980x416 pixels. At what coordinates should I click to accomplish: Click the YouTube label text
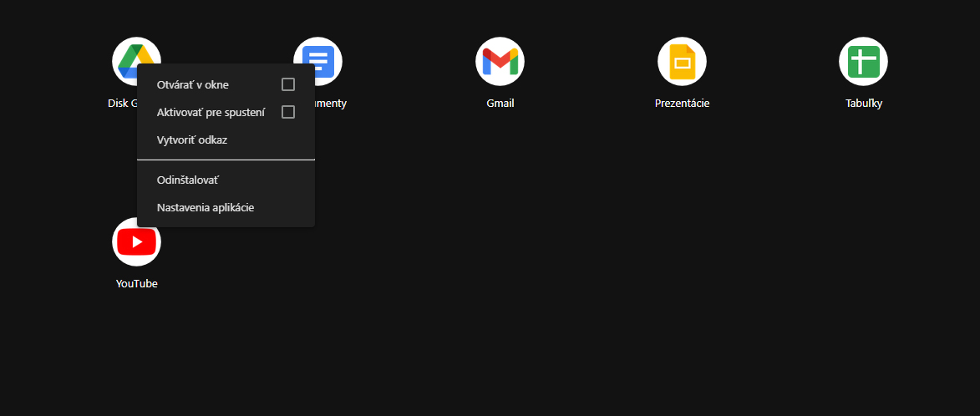(x=137, y=283)
